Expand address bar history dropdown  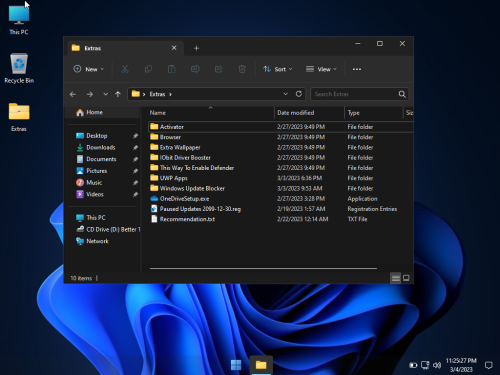(286, 94)
